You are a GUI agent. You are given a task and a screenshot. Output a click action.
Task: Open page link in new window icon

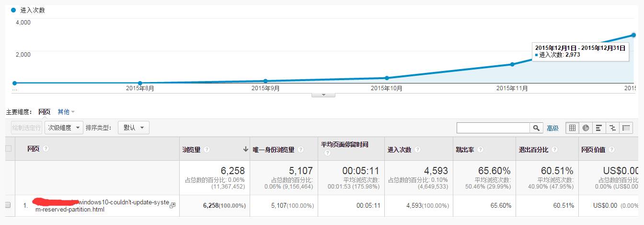(x=173, y=205)
